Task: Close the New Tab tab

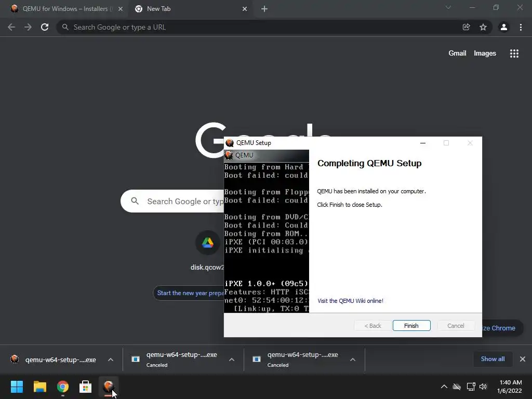Action: pos(245,9)
